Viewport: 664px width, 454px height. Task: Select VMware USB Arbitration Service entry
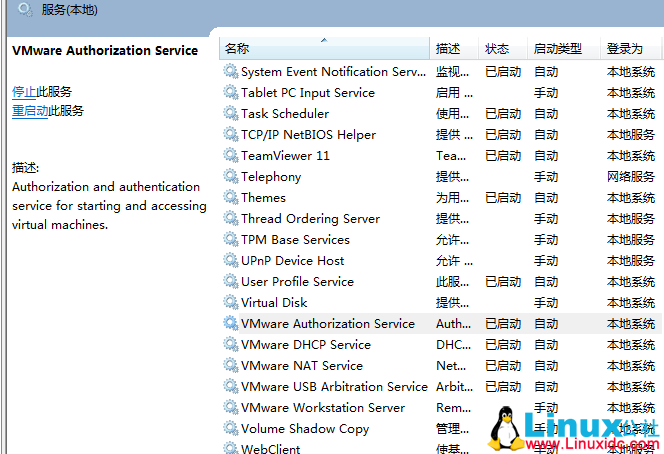[x=334, y=387]
